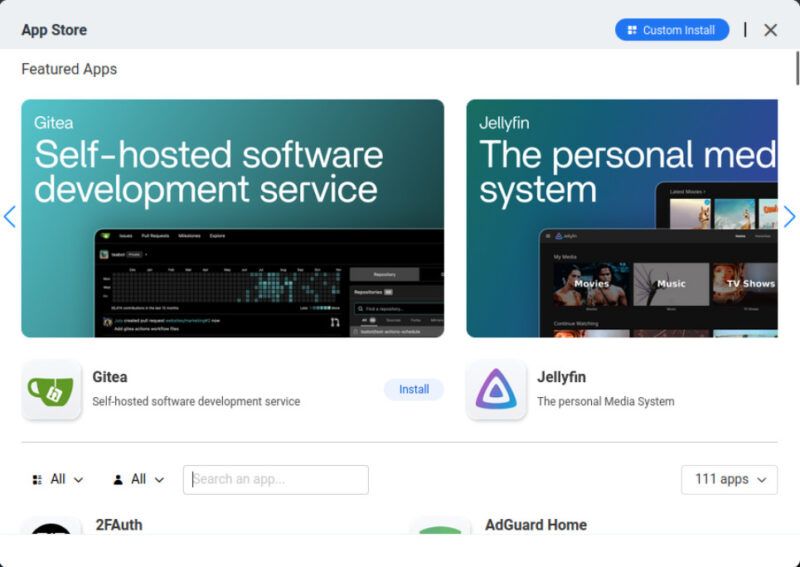Select the Gitea app title
The width and height of the screenshot is (800, 567).
[110, 378]
